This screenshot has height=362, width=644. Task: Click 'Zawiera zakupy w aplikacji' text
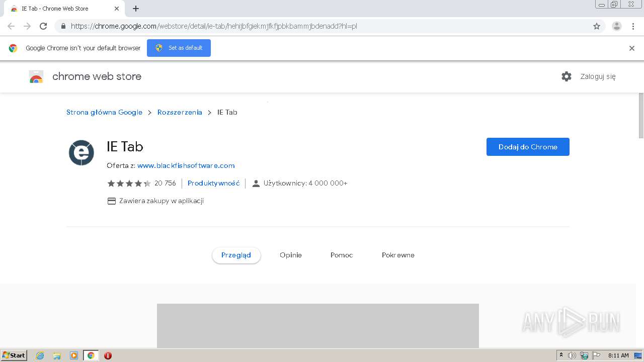click(x=162, y=201)
